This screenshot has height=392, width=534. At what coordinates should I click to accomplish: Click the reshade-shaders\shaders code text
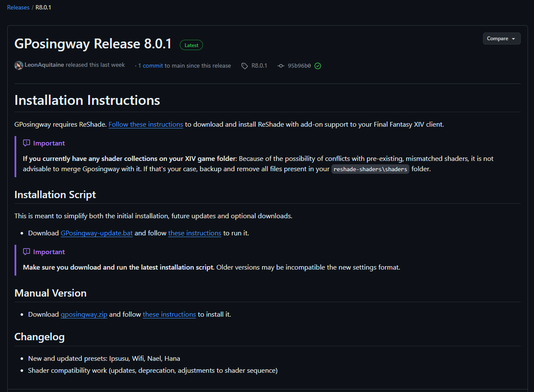(x=370, y=169)
